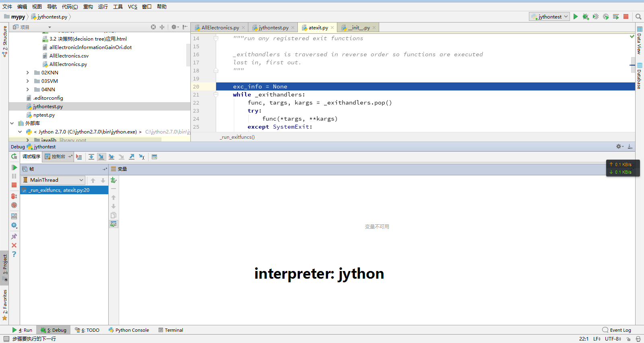
Task: View breakpoints in debug sidebar
Action: tap(14, 196)
